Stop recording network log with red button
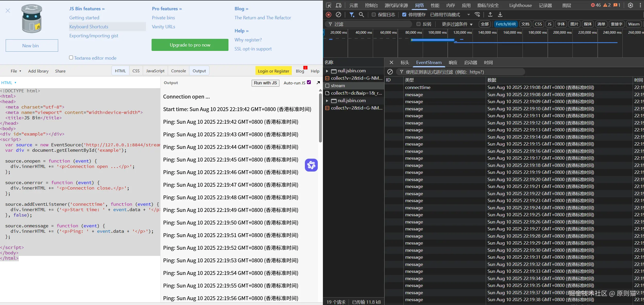Image resolution: width=644 pixels, height=305 pixels. (329, 15)
